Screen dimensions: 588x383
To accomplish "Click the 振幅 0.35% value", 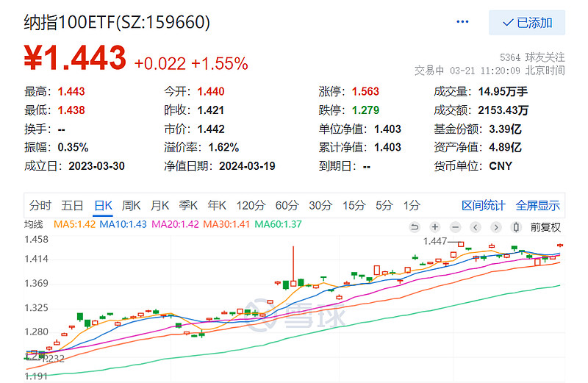I will (x=73, y=148).
